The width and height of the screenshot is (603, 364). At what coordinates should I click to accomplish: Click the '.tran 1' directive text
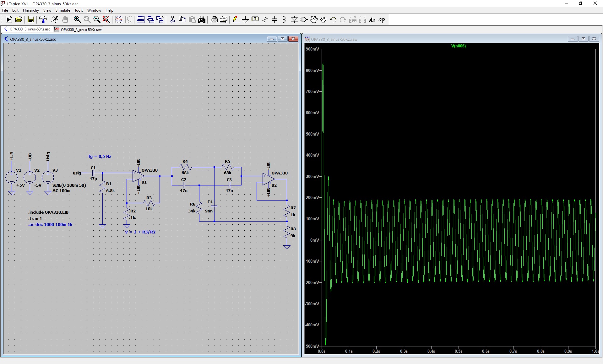pos(35,218)
